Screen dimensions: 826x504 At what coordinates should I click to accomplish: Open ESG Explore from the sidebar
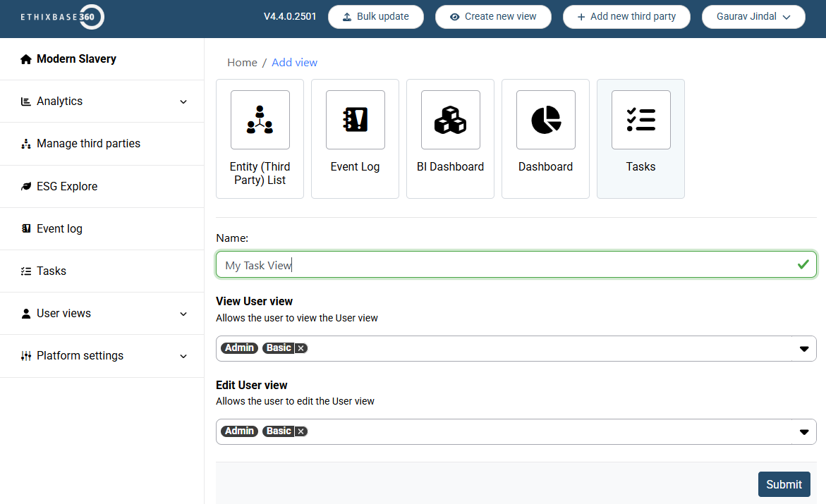(67, 187)
